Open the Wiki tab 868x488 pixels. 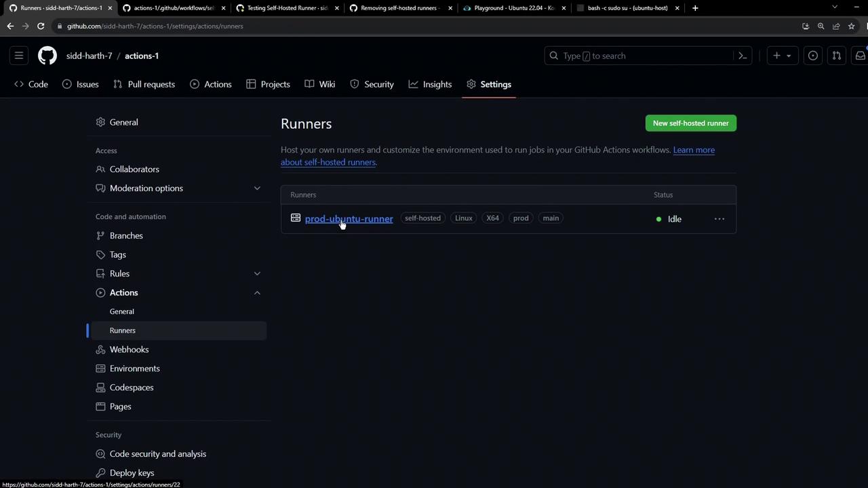pyautogui.click(x=320, y=84)
